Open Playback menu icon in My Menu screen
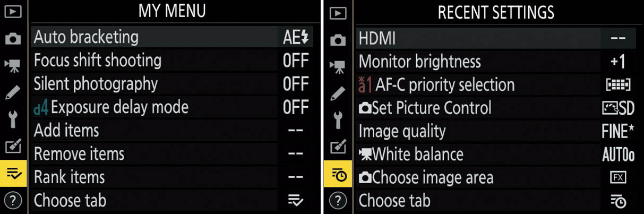This screenshot has height=214, width=644. (x=13, y=12)
